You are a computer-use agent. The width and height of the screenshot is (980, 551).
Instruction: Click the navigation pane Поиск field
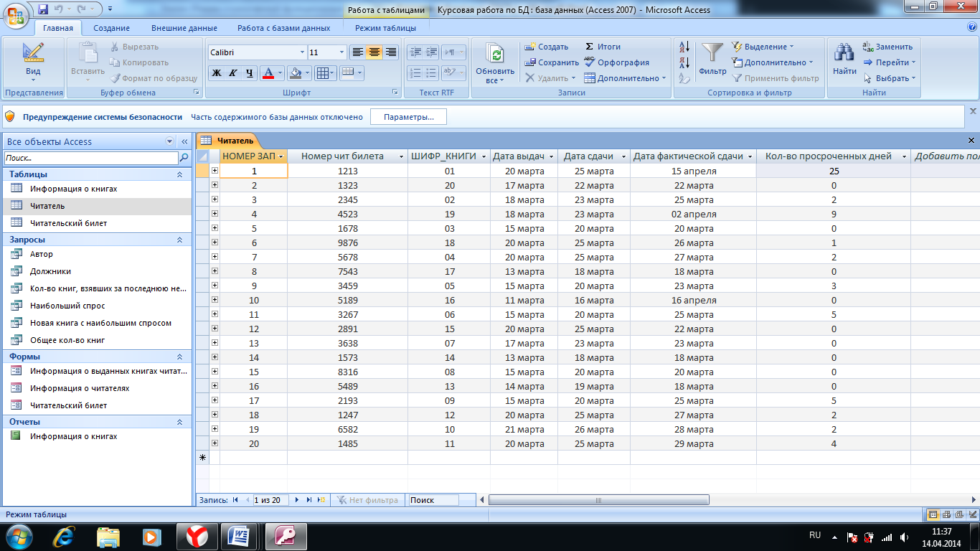click(90, 158)
